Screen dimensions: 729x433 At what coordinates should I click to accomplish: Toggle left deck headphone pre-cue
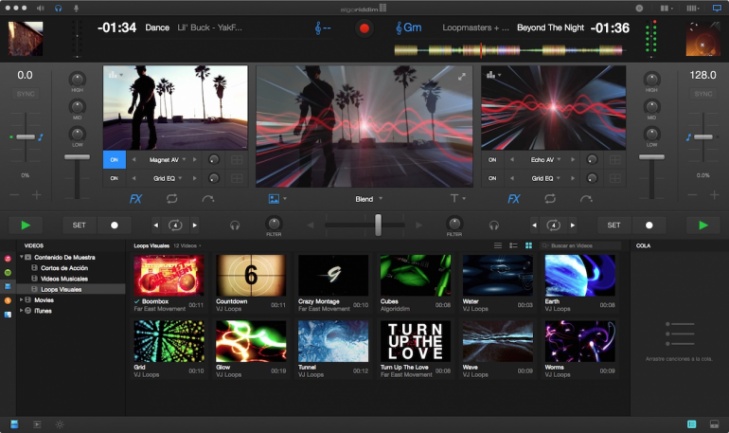pos(235,226)
